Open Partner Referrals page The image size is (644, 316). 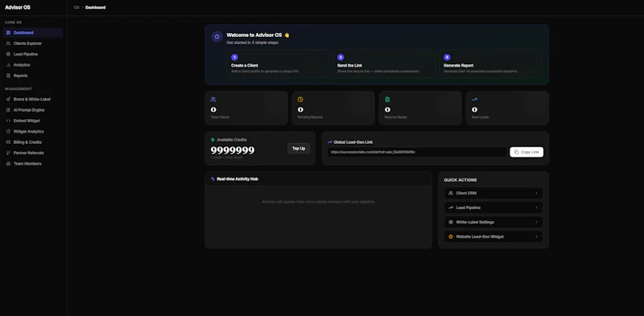pos(33,153)
